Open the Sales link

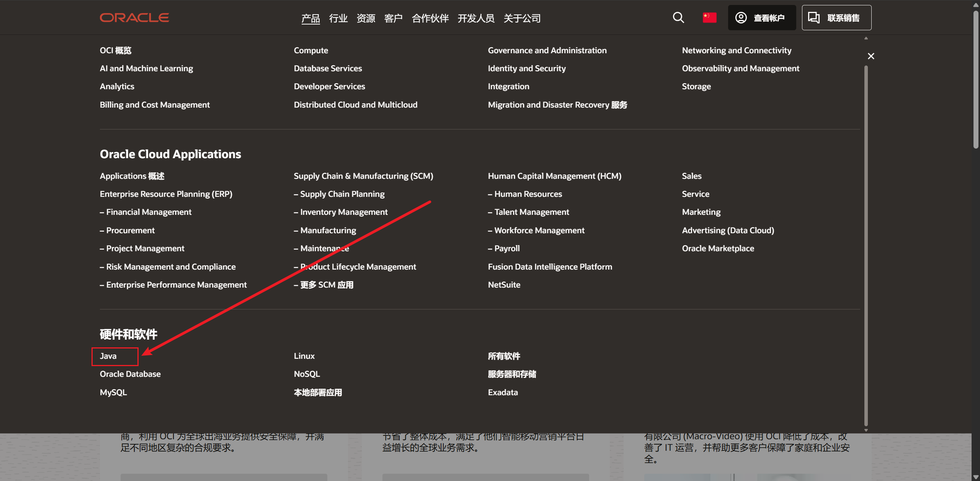pyautogui.click(x=692, y=176)
